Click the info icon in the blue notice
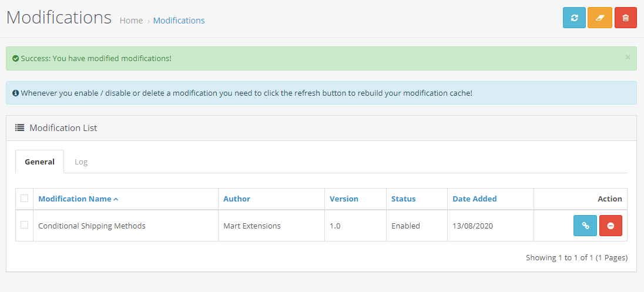644x292 pixels. 15,93
